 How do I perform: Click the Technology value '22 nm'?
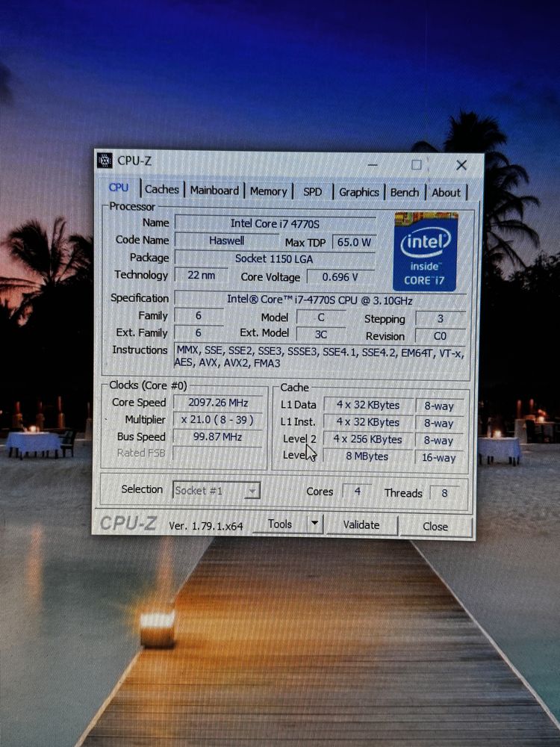(x=201, y=275)
